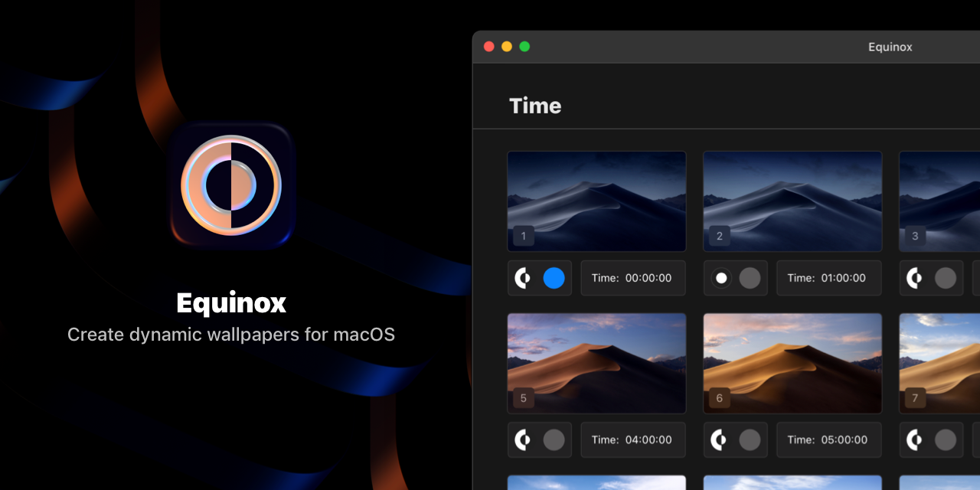This screenshot has height=490, width=980.
Task: Click the "Equinox" window title
Action: (x=890, y=47)
